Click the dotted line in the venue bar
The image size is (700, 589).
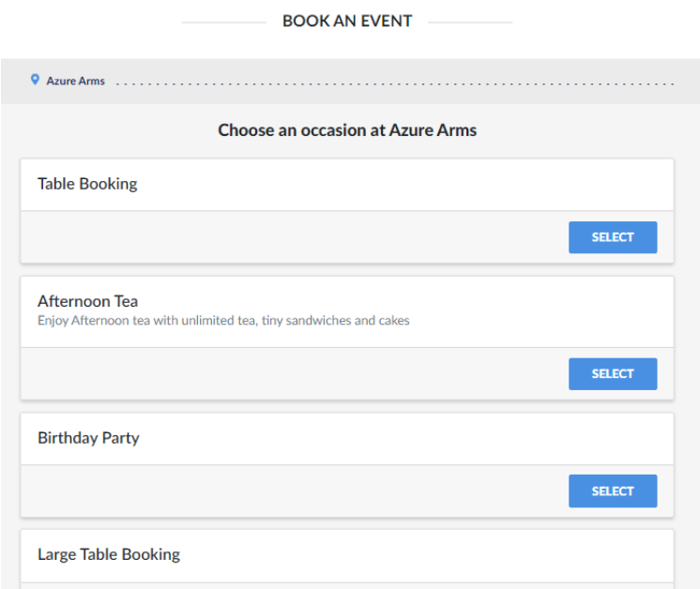tap(394, 84)
